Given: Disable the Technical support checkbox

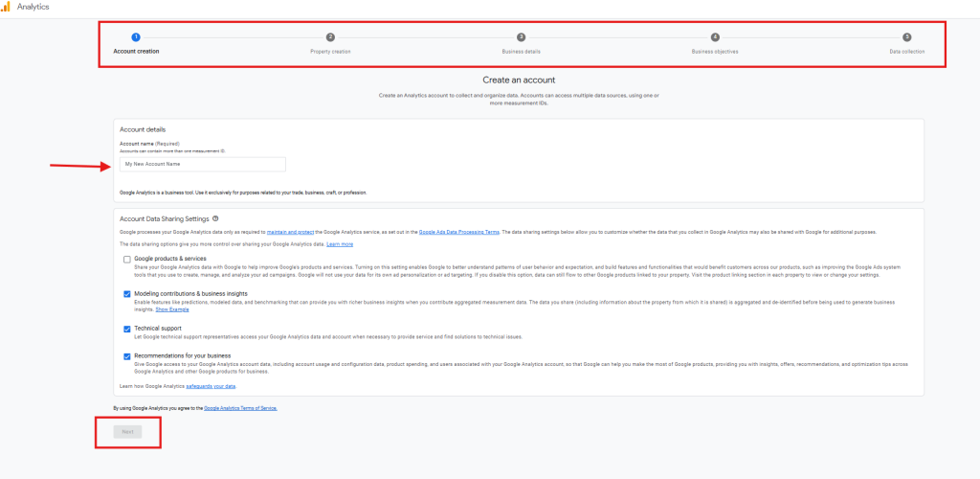Looking at the screenshot, I should point(127,329).
